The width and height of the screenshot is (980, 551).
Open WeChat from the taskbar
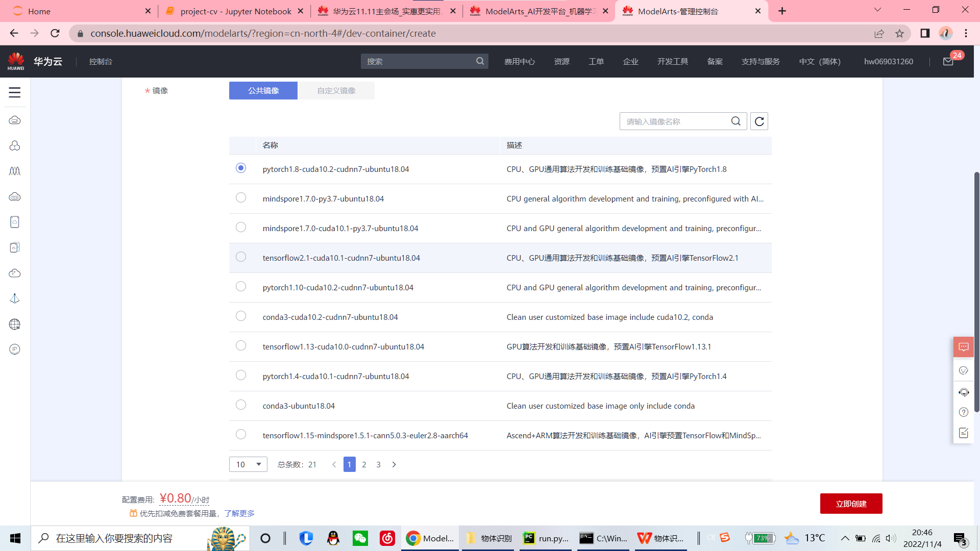tap(360, 538)
